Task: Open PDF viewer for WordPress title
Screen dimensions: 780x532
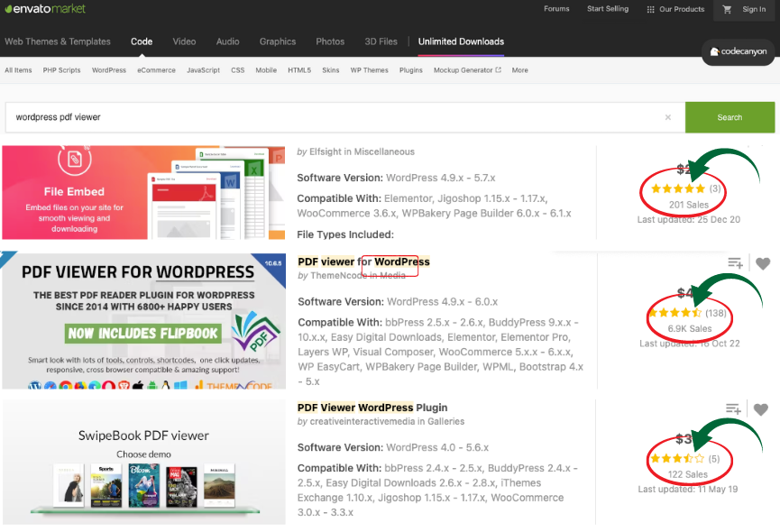Action: tap(363, 261)
